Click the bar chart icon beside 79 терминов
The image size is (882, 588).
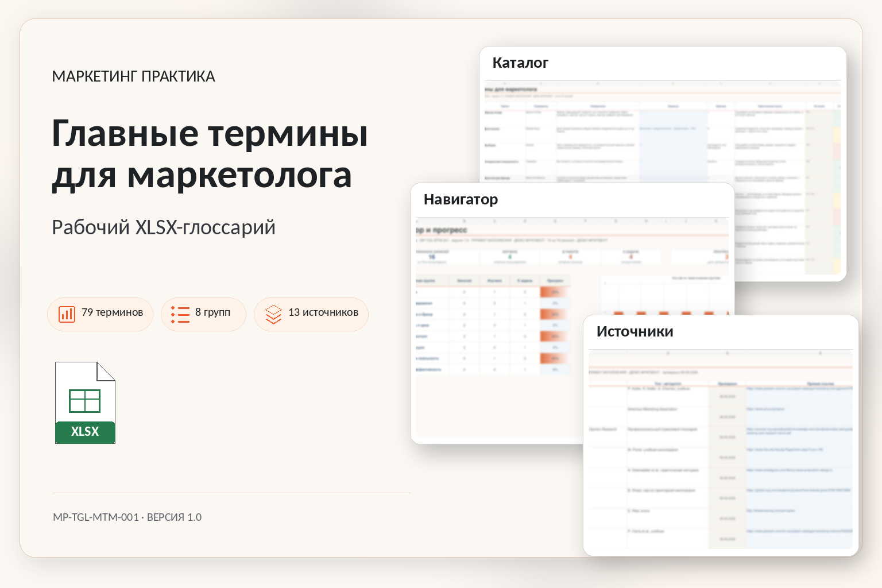[67, 314]
